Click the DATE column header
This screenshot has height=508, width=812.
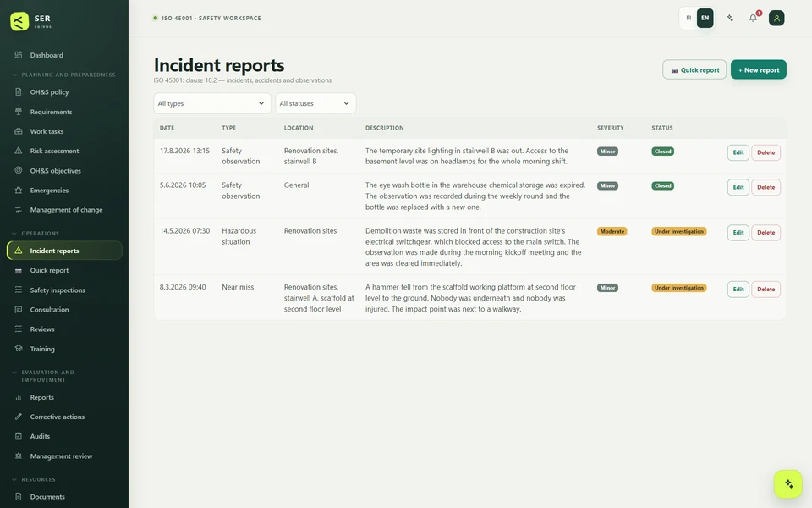click(x=167, y=128)
